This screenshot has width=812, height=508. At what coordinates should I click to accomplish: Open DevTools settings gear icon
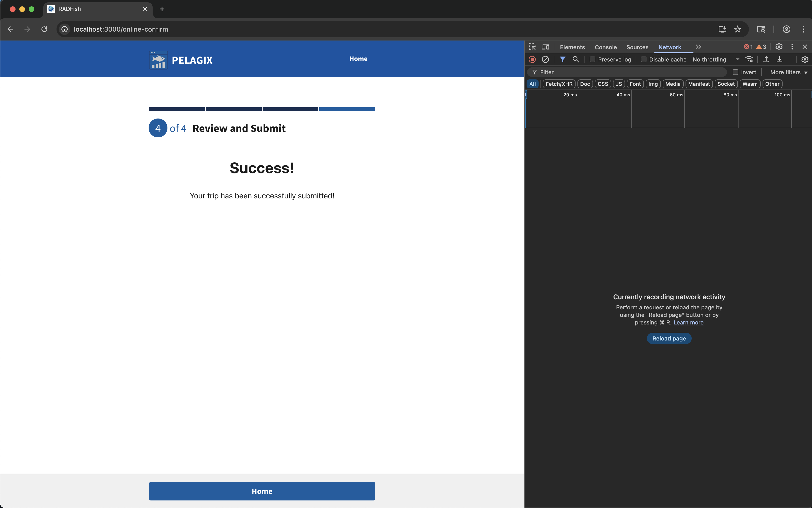[x=779, y=47]
